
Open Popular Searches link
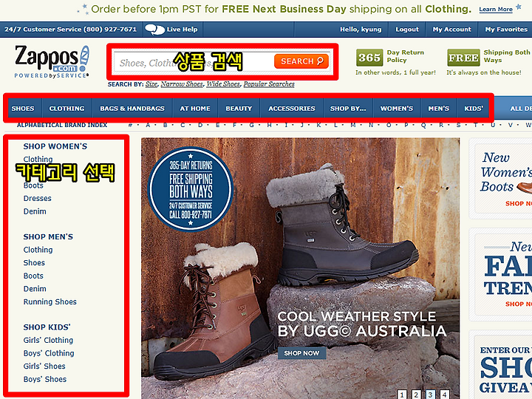coord(269,84)
